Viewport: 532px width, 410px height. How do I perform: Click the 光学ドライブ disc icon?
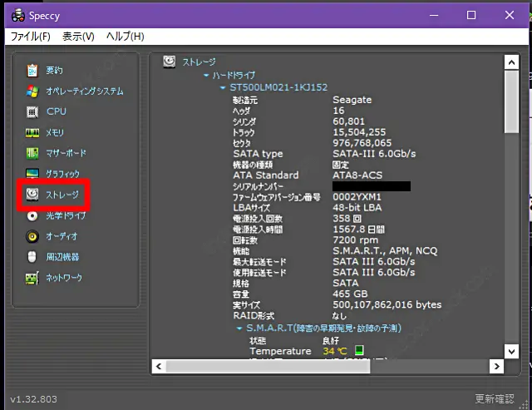32,215
